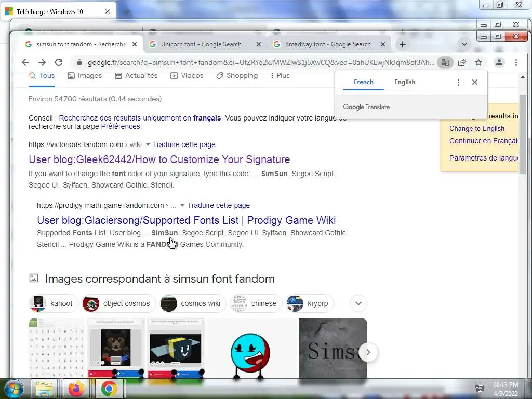
Task: Select French in the translate popup
Action: pyautogui.click(x=363, y=82)
